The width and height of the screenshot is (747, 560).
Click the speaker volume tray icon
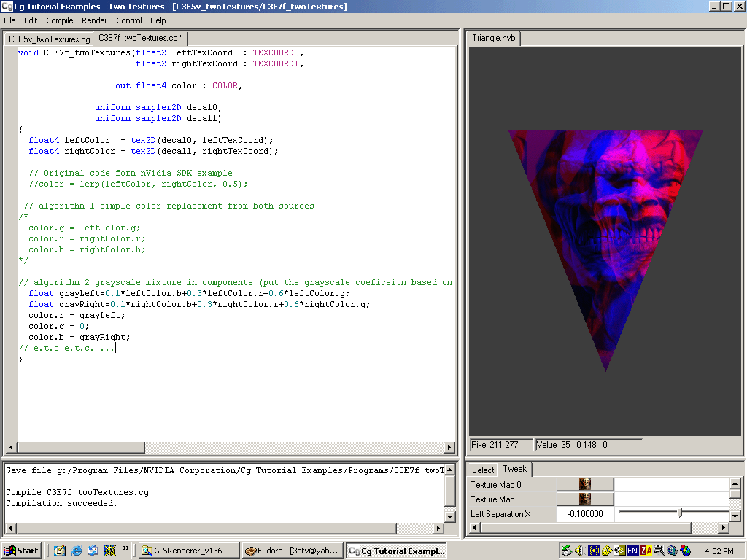pos(580,551)
